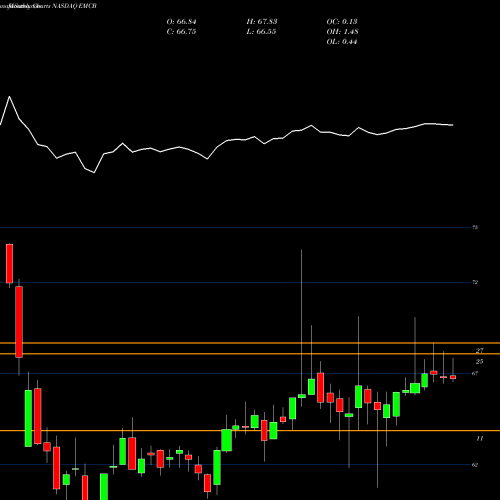
Task: Click the low value 'L: 66.55'
Action: (261, 32)
